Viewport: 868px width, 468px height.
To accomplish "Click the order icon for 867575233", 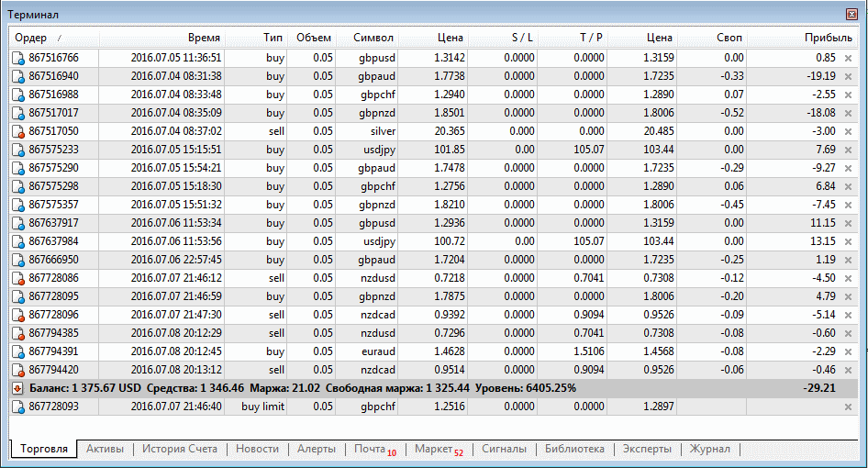I will point(18,150).
